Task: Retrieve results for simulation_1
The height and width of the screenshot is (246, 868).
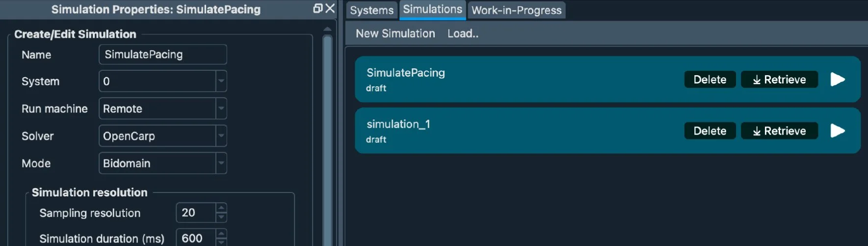Action: tap(779, 131)
